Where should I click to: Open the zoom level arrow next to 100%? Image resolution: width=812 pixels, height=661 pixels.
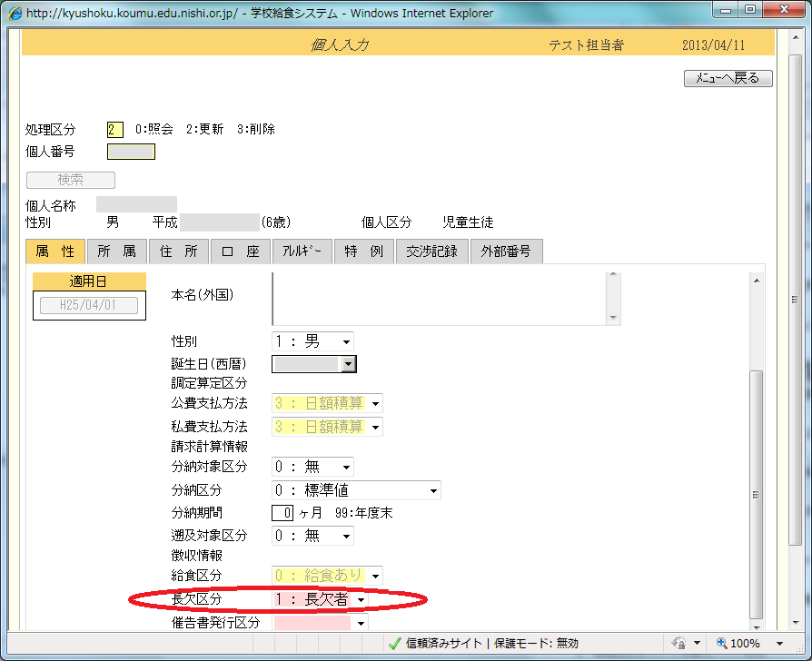point(770,643)
